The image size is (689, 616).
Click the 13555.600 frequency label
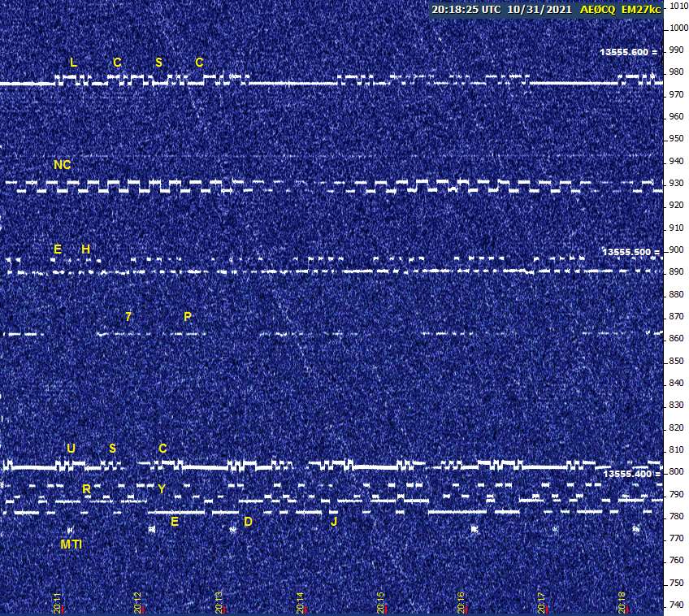[624, 52]
